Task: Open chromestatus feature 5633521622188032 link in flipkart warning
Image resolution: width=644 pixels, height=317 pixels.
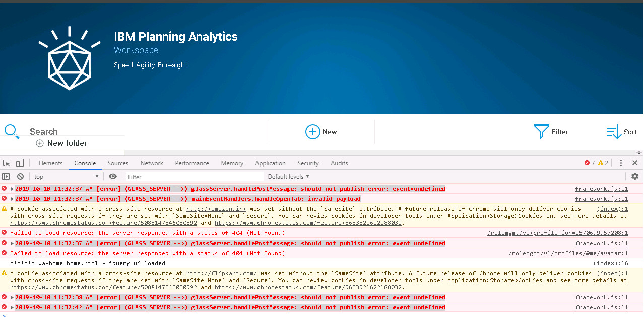Action: [308, 287]
